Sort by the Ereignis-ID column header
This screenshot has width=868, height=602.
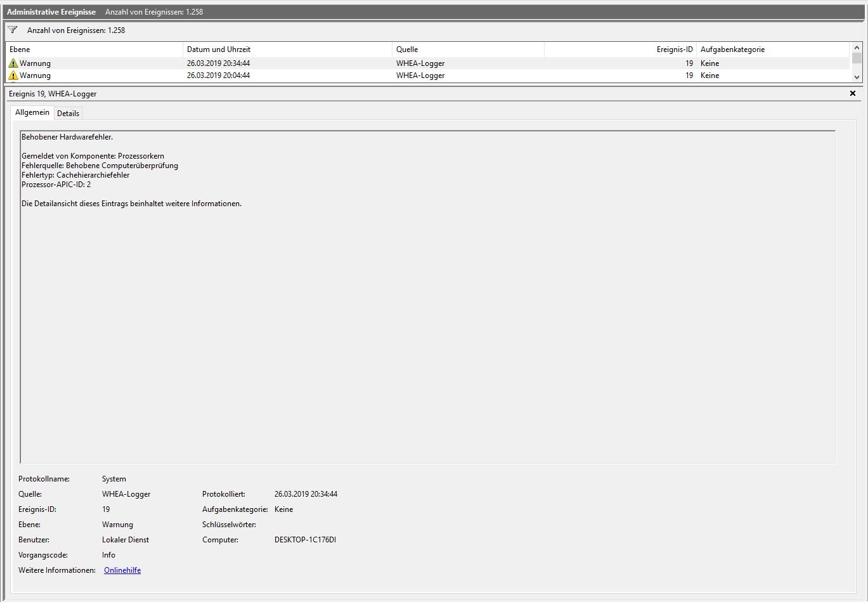[x=621, y=49]
